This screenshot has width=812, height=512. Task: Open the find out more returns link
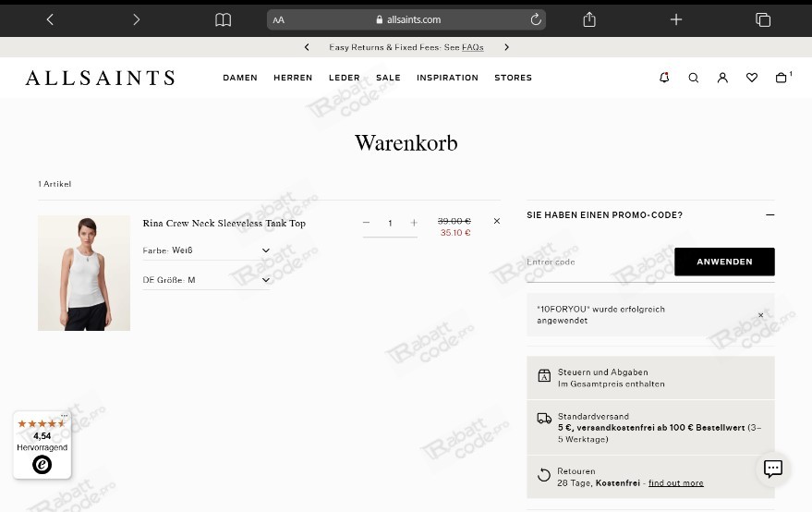pos(676,483)
